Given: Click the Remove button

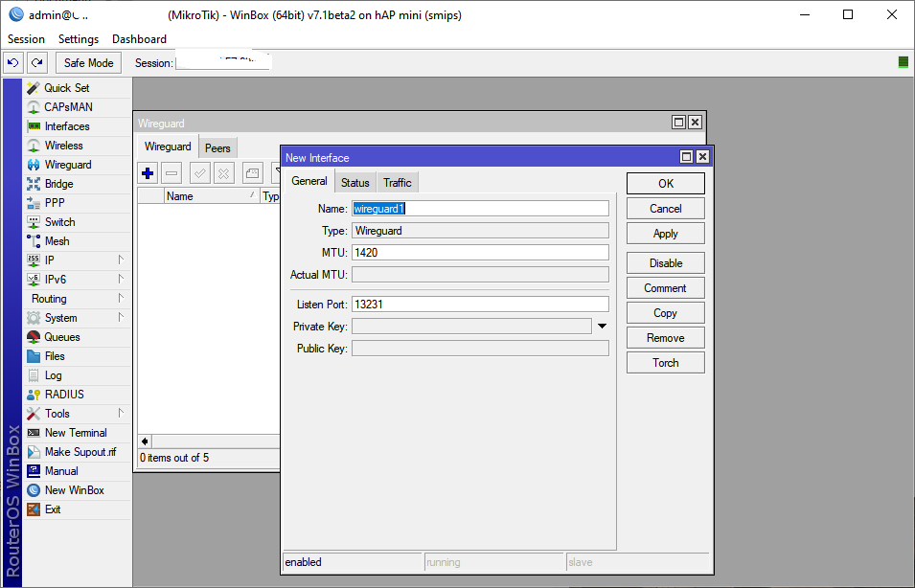Looking at the screenshot, I should [x=666, y=338].
